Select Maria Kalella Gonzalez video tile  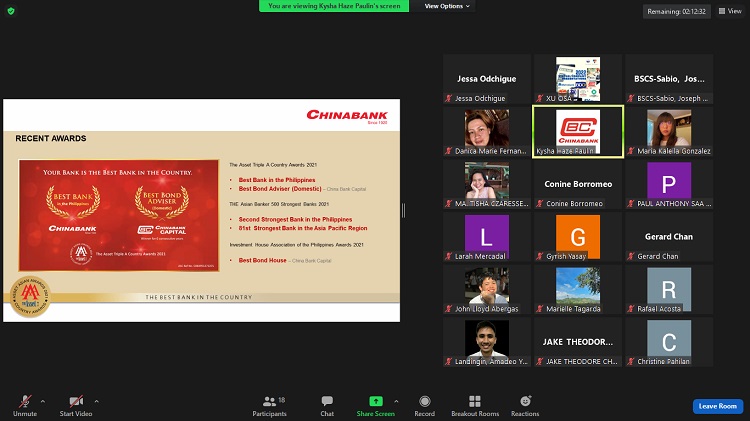tap(669, 132)
